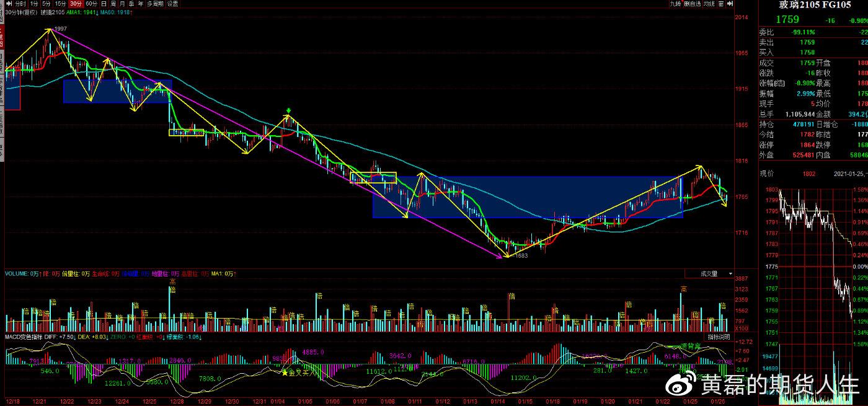The image size is (868, 406).
Task: Select the 日 daily period tab
Action: [104, 4]
